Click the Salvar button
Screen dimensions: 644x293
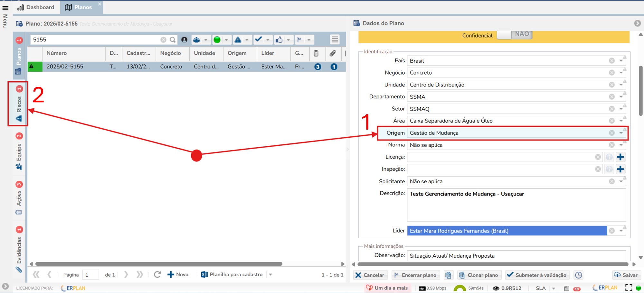[x=626, y=275]
